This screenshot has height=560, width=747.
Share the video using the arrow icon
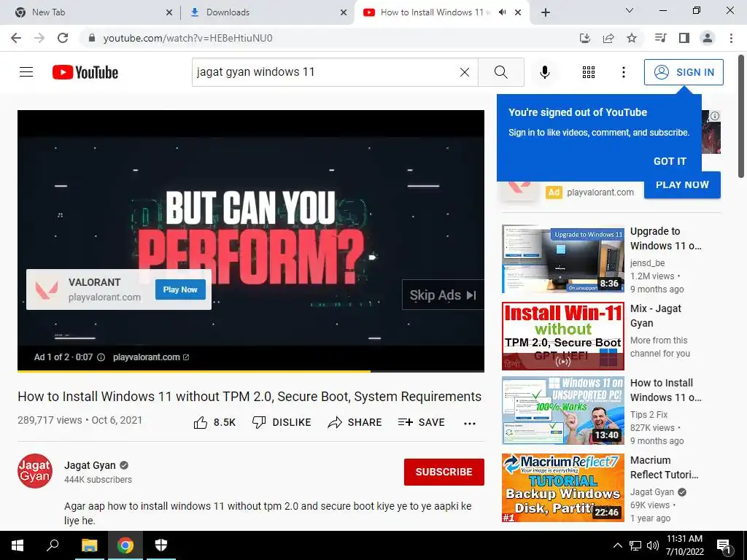(335, 422)
